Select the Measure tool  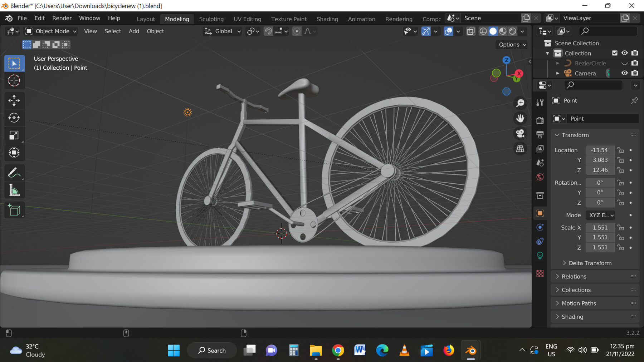[14, 190]
